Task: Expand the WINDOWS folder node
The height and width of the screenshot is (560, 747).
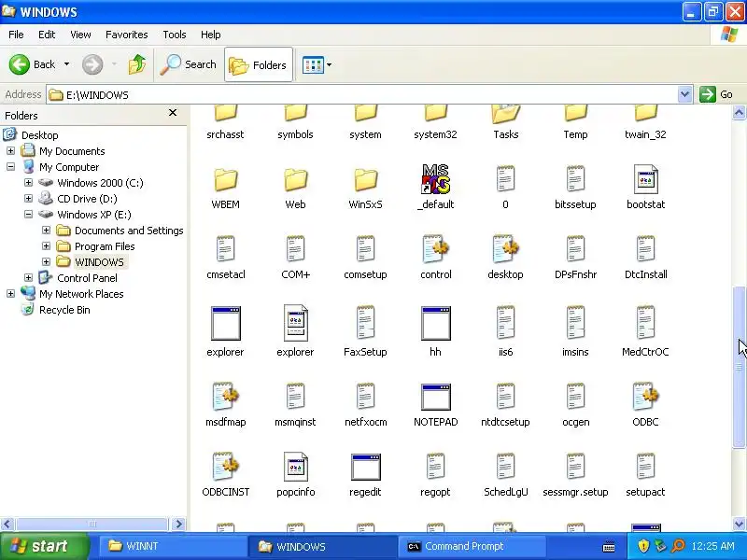Action: pyautogui.click(x=46, y=261)
